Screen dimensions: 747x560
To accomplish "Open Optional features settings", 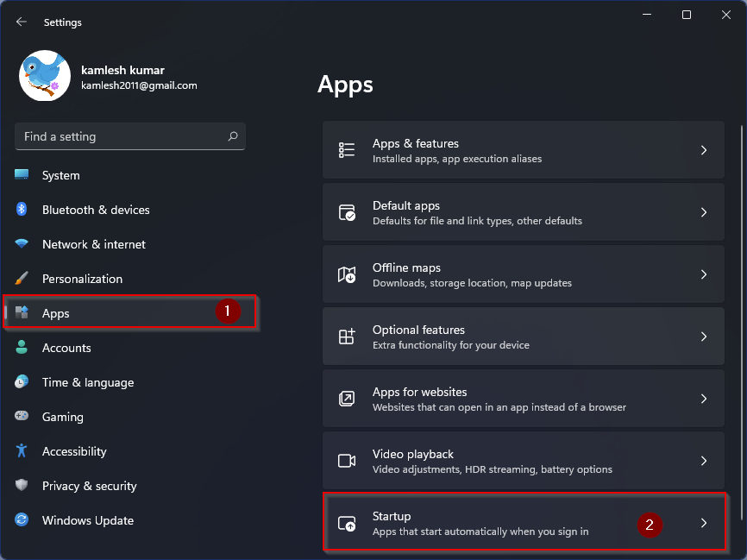I will (x=523, y=337).
